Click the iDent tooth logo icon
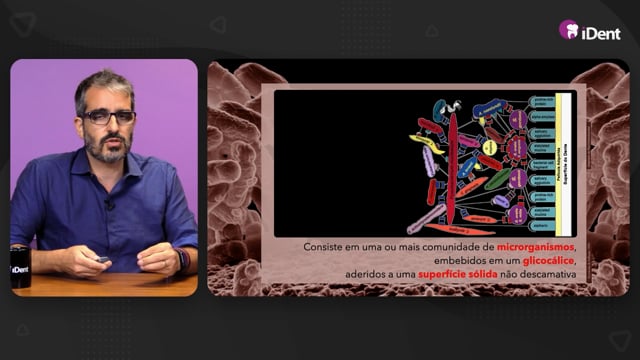The width and height of the screenshot is (640, 360). (x=569, y=30)
